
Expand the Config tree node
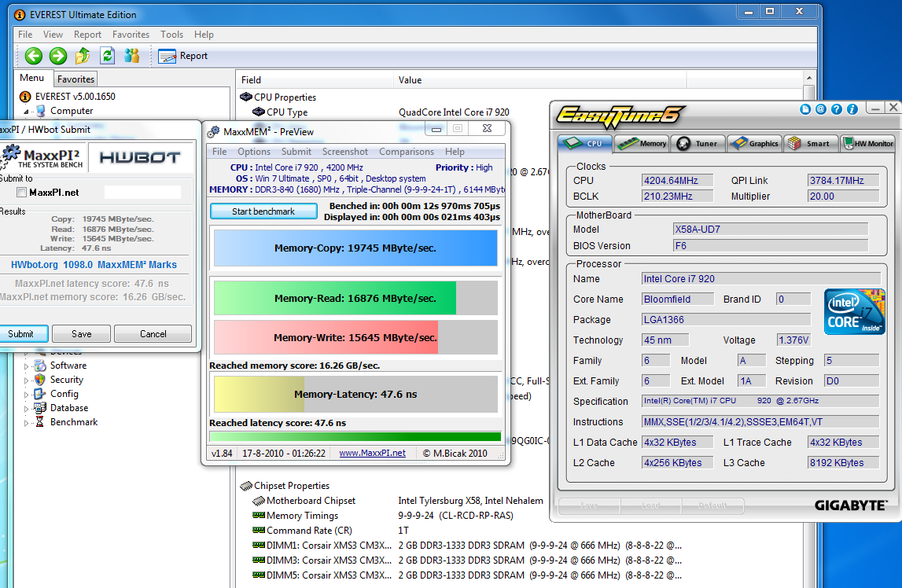26,395
